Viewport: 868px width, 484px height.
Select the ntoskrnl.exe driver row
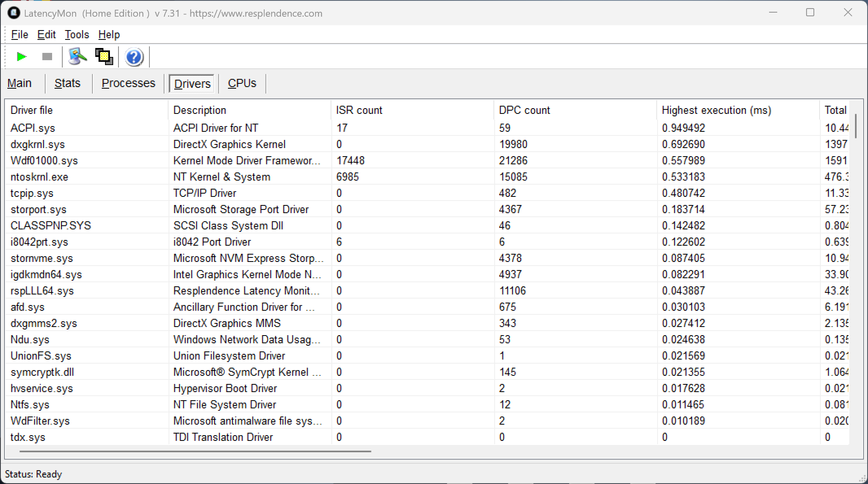39,177
